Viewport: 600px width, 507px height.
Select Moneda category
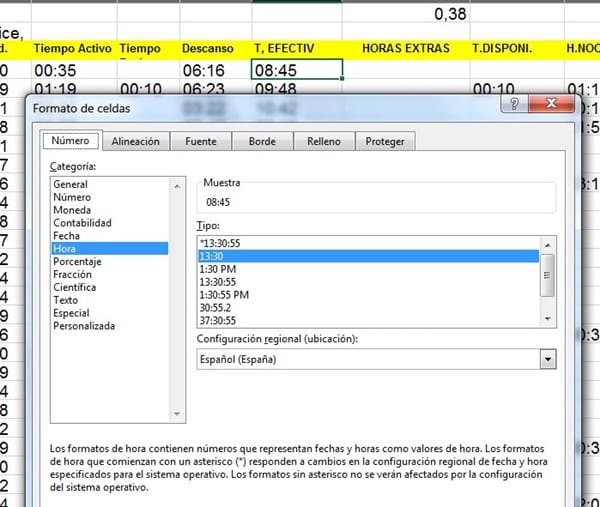pos(109,210)
